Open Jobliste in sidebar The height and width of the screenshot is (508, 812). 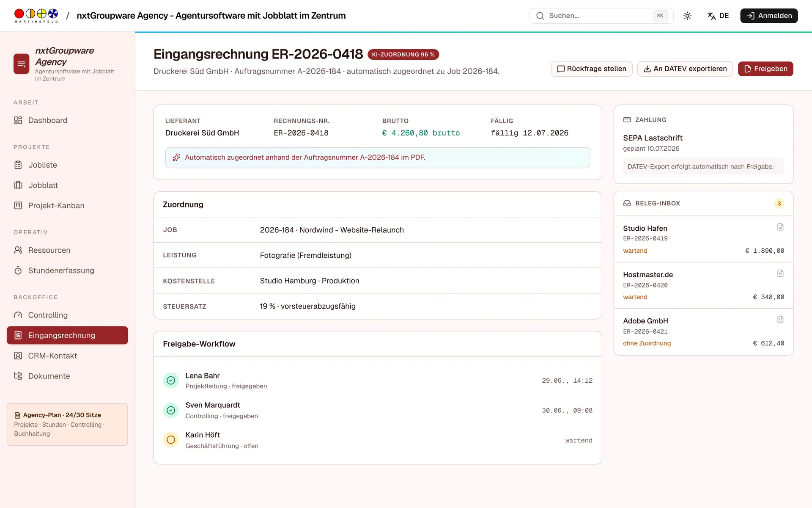[67, 165]
